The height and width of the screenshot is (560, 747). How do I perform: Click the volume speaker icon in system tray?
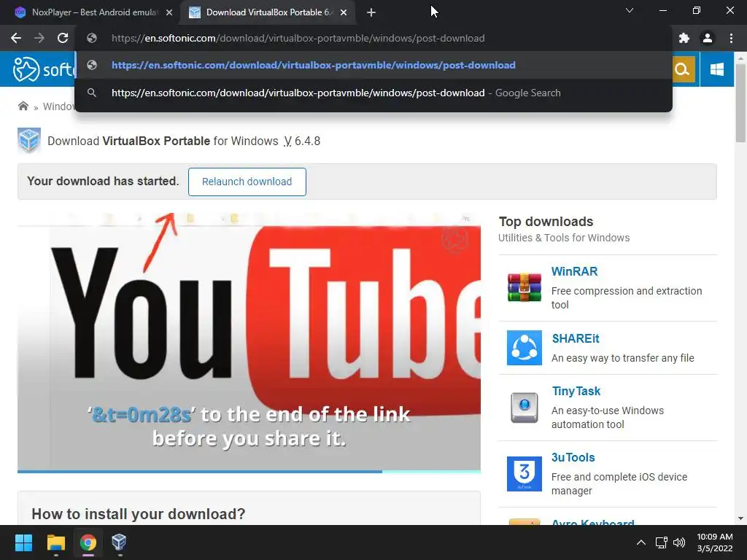click(x=679, y=542)
